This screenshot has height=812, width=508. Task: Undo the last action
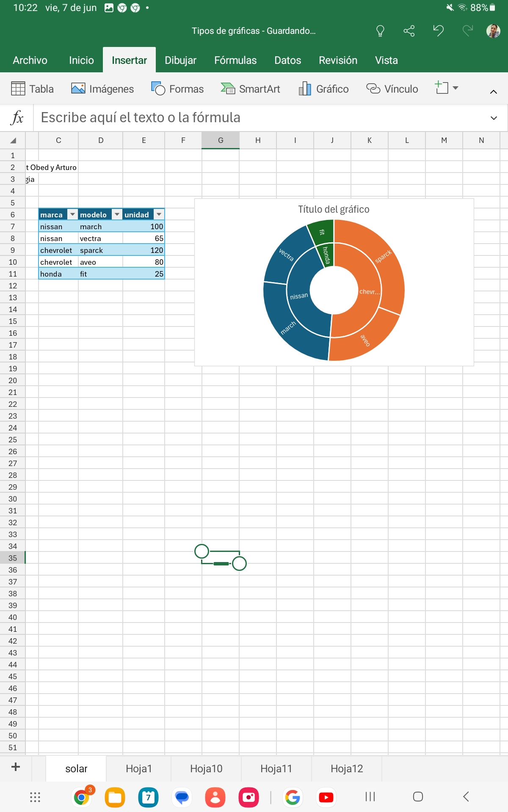click(438, 31)
